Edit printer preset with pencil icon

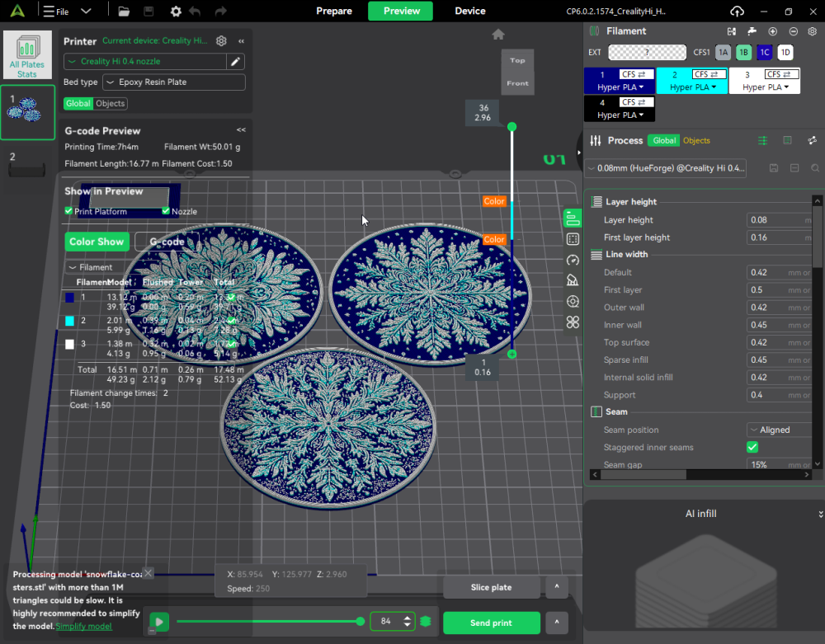(236, 62)
